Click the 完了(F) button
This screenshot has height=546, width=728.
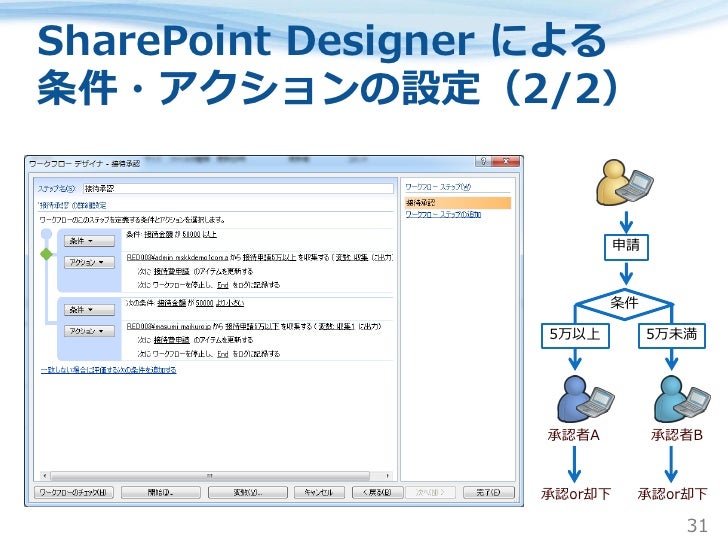(488, 492)
